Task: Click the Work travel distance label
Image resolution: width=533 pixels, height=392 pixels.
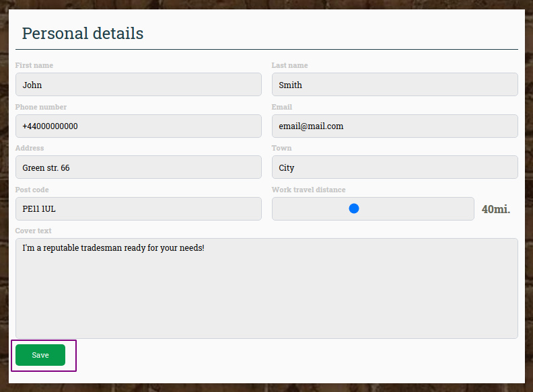Action: pos(308,190)
